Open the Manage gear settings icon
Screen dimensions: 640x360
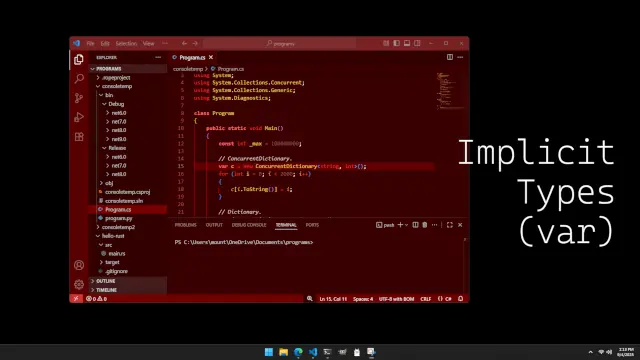pyautogui.click(x=79, y=284)
